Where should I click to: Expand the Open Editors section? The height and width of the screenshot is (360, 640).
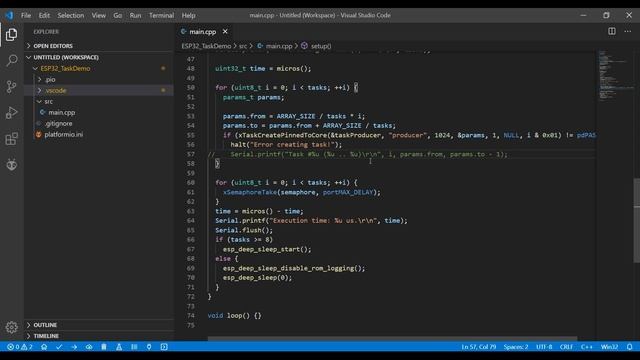click(99, 46)
